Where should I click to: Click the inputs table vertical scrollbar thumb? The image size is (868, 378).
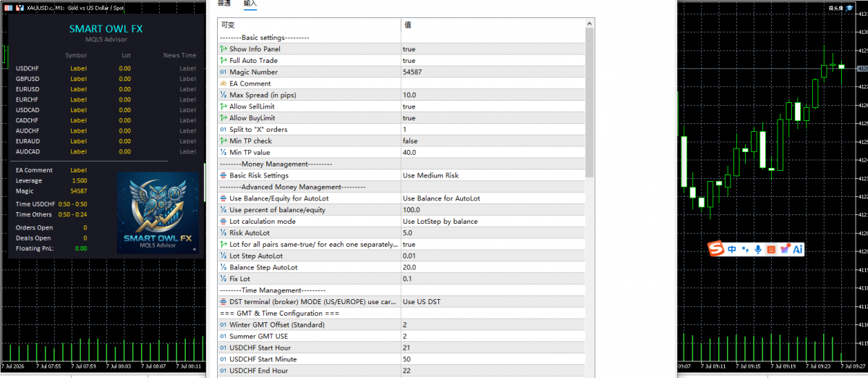(x=590, y=101)
